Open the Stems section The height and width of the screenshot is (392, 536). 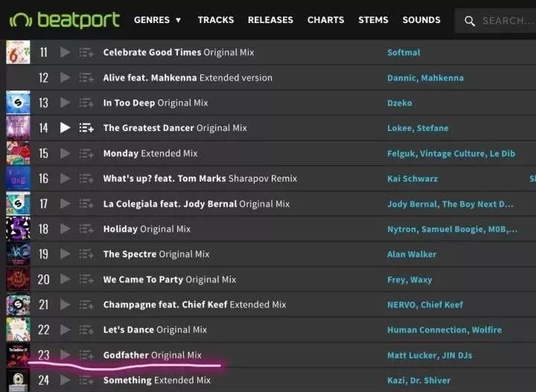coord(373,20)
